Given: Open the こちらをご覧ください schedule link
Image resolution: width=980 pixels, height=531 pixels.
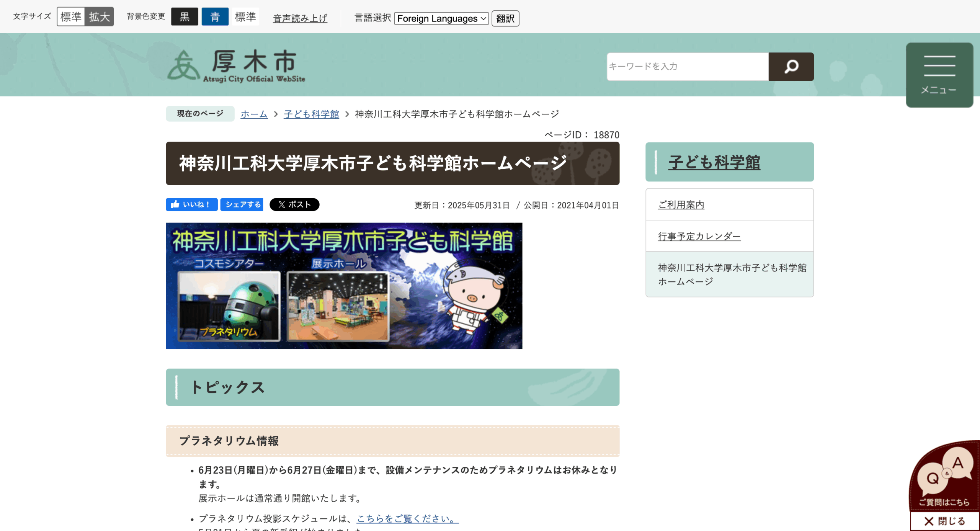Looking at the screenshot, I should [x=408, y=518].
